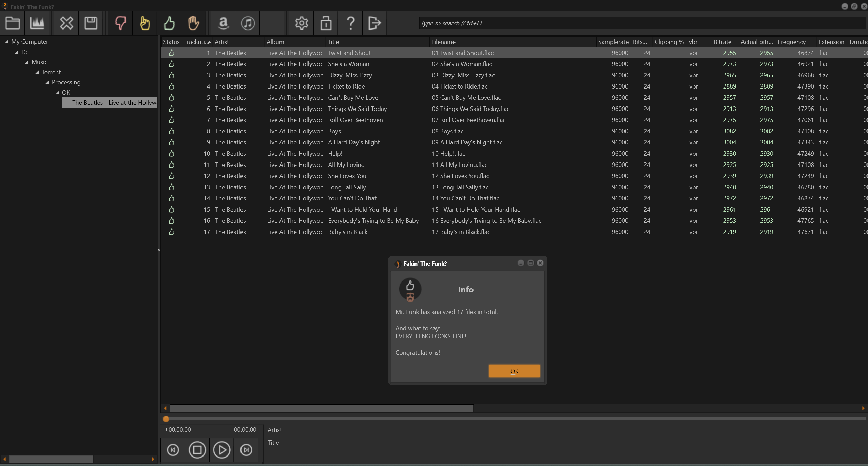Click the search input field
This screenshot has height=466, width=868.
641,23
